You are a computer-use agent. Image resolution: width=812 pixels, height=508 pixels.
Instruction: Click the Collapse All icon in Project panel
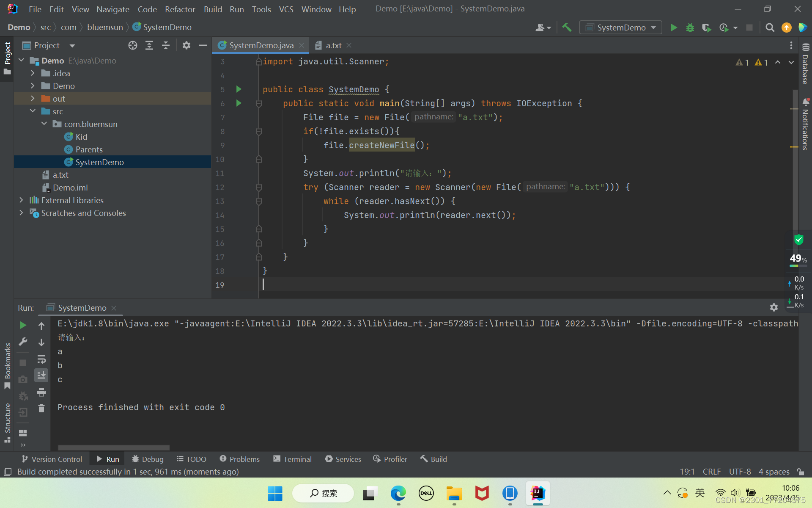coord(166,45)
